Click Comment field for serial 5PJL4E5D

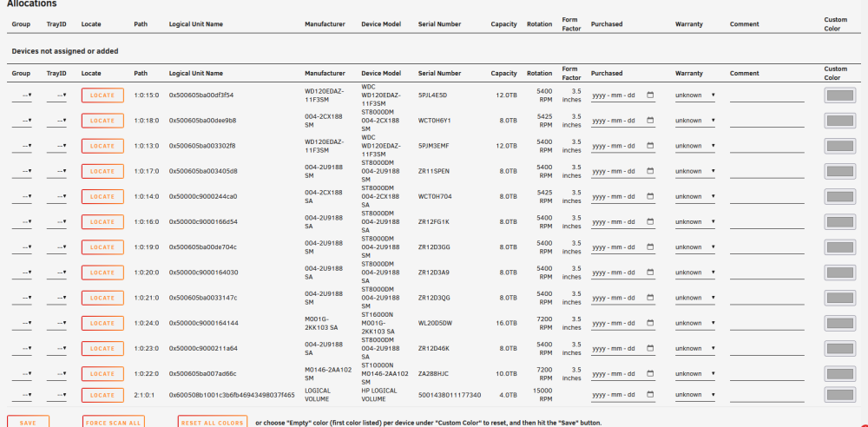(766, 95)
